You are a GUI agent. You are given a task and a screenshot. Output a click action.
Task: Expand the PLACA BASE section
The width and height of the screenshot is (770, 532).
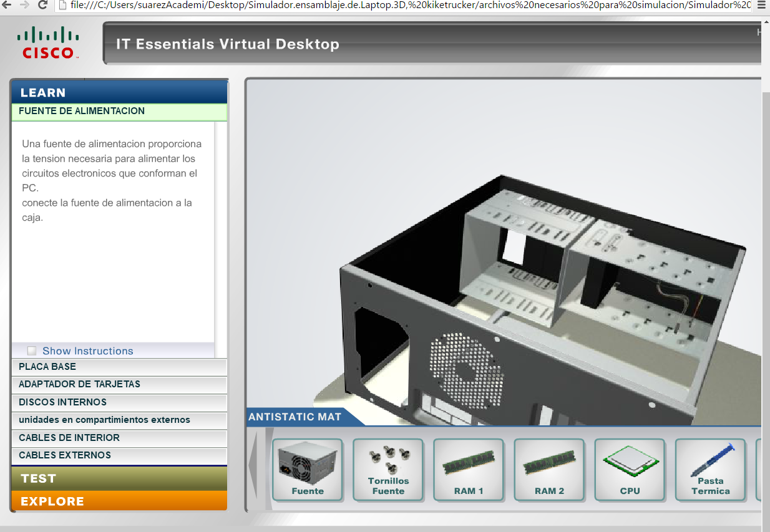pos(119,367)
